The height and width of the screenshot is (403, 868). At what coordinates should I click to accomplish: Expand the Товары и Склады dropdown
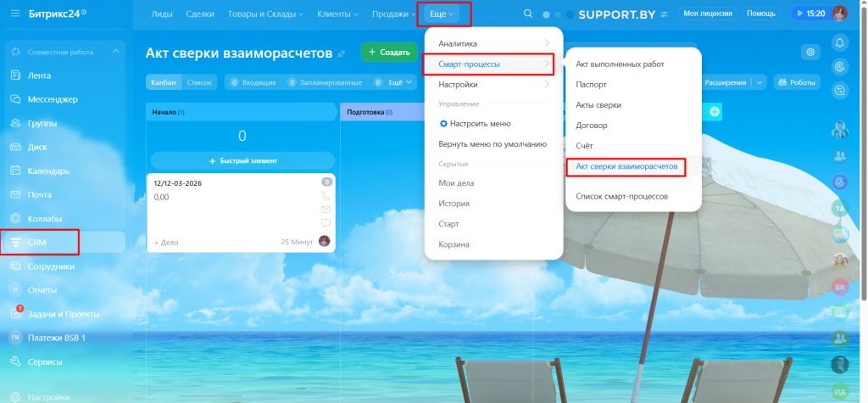point(265,14)
